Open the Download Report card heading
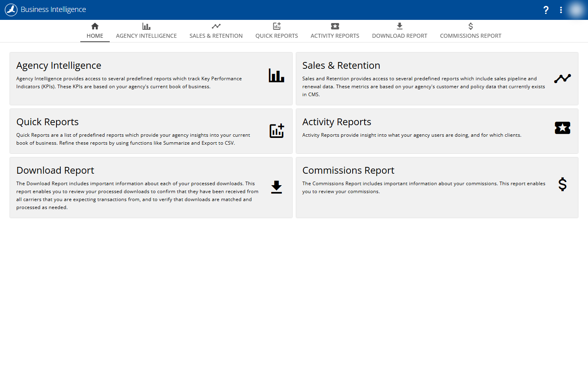 pos(55,170)
